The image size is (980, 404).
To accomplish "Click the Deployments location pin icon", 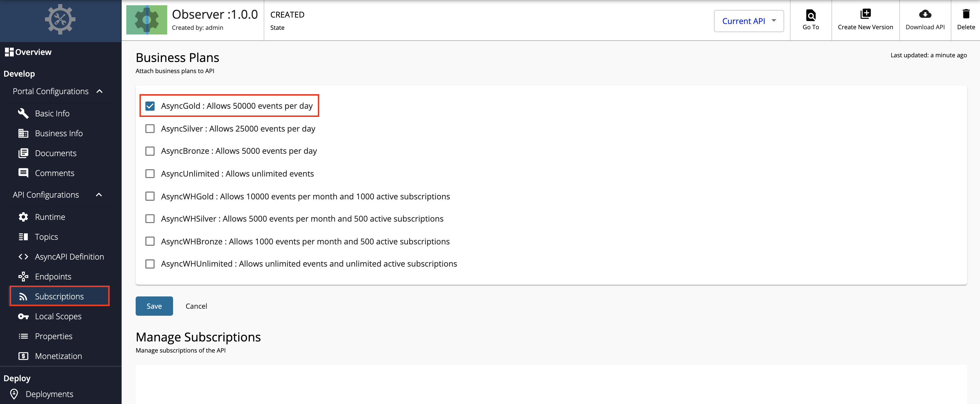I will [14, 394].
